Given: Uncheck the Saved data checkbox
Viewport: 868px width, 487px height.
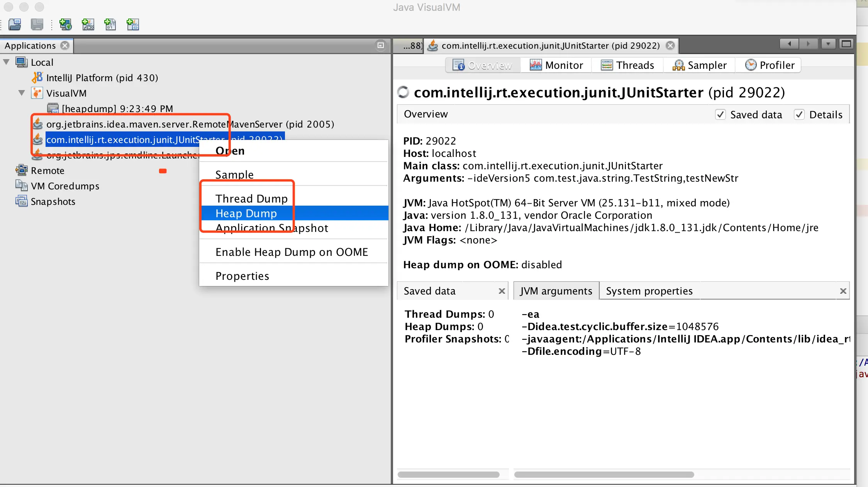Looking at the screenshot, I should pyautogui.click(x=721, y=115).
